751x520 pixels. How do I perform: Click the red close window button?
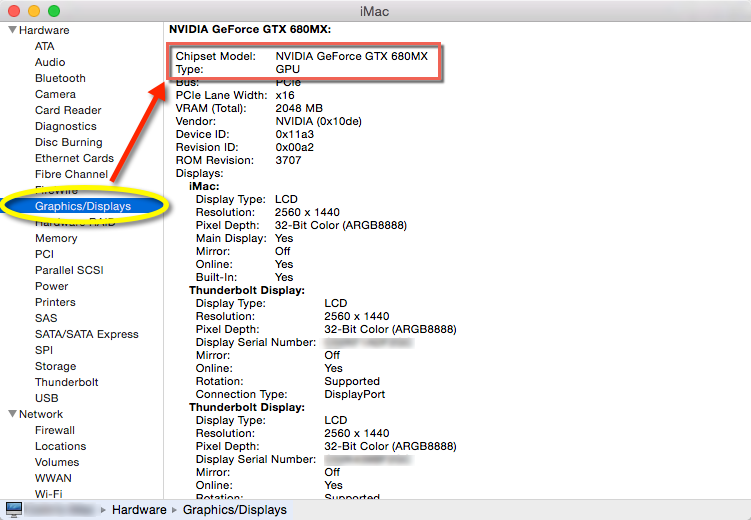point(14,11)
